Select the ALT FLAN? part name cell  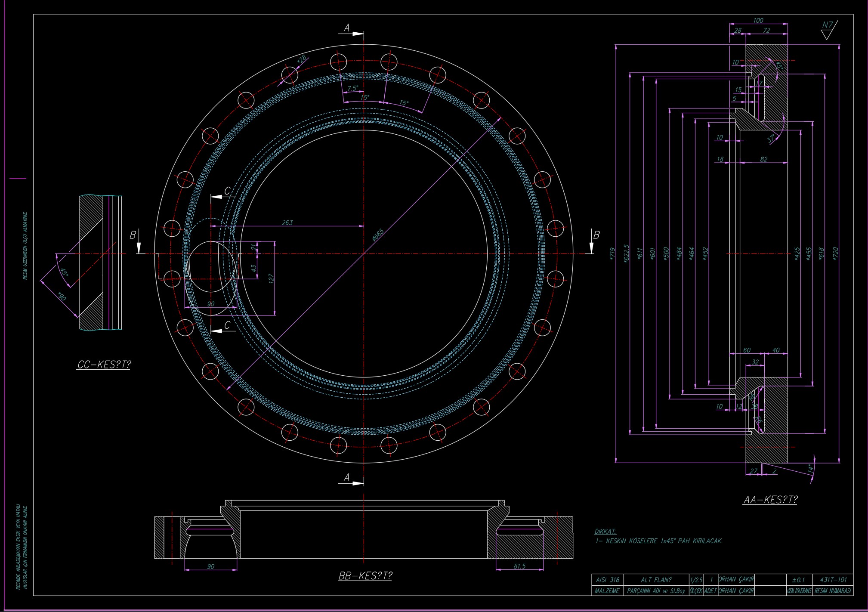point(656,580)
